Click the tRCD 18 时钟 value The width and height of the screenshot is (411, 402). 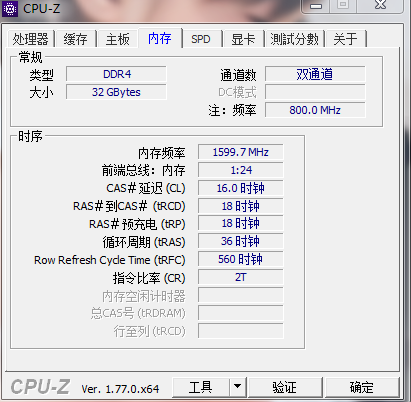tap(241, 206)
